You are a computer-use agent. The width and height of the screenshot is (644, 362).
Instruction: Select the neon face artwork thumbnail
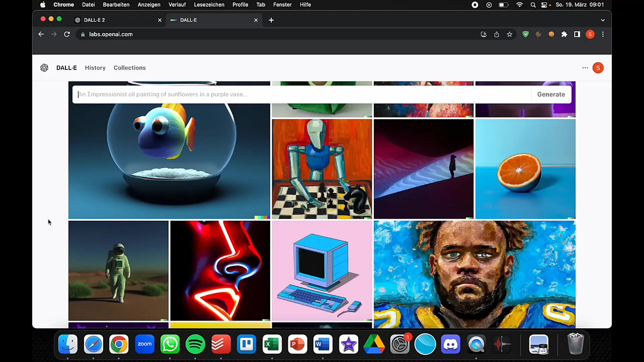pos(220,270)
